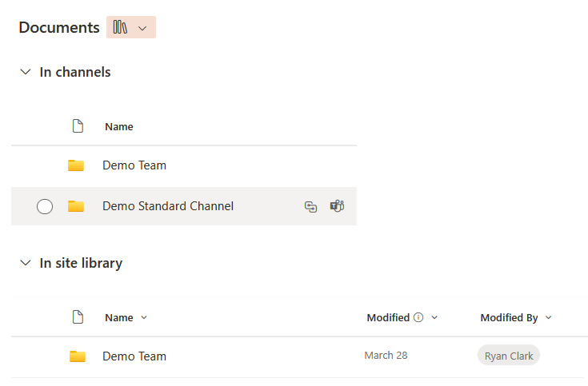Screen dimensions: 588x386
Task: Open the Demo Standard Channel folder
Action: 168,206
